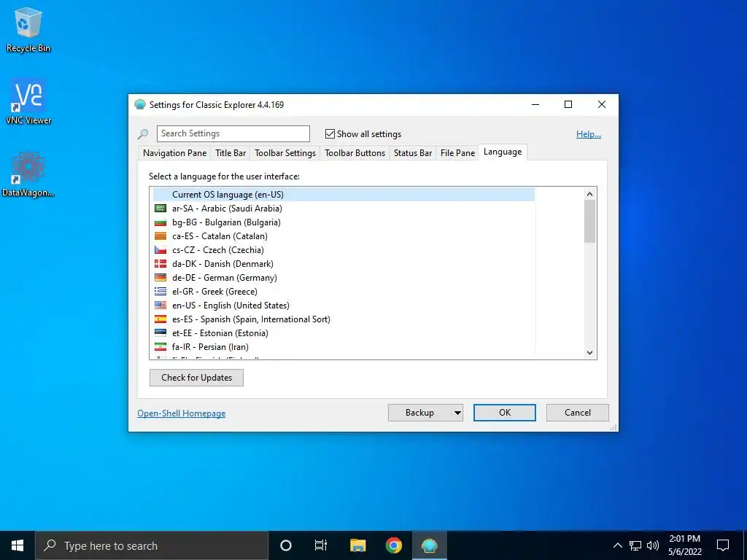This screenshot has width=747, height=560.
Task: Select es-ES - Spanish (Spain, International Sort)
Action: tap(344, 319)
